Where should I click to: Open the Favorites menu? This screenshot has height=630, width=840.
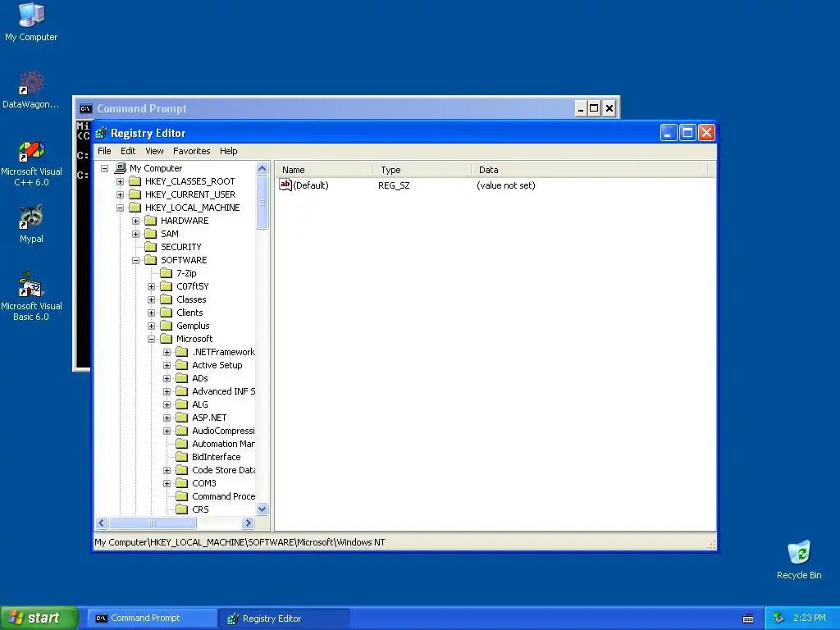(191, 151)
